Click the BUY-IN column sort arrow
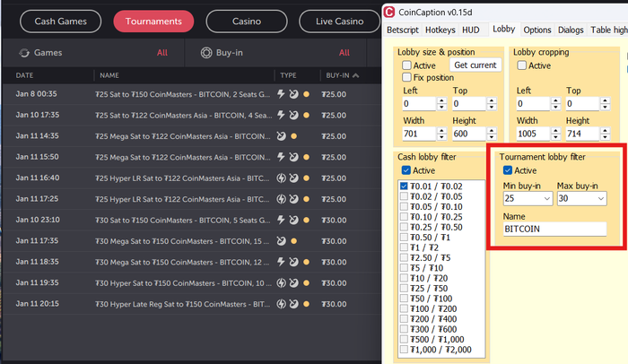This screenshot has height=364, width=628. pyautogui.click(x=356, y=75)
